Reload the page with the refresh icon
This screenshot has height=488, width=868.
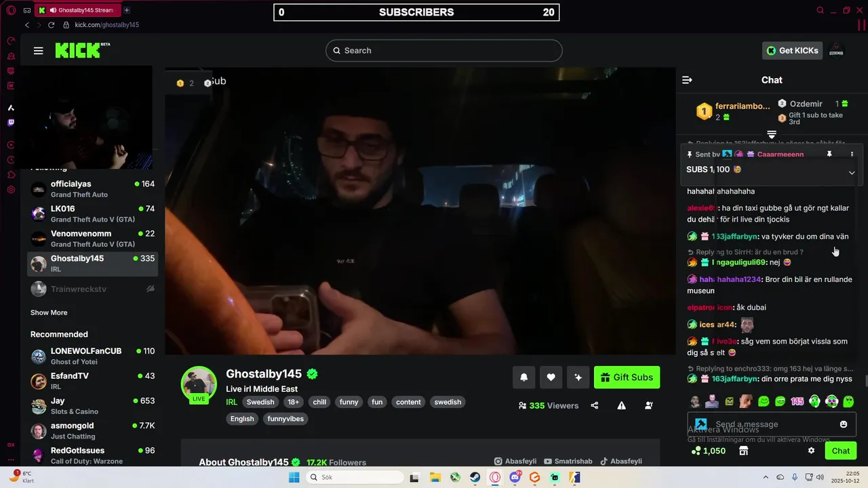[51, 24]
